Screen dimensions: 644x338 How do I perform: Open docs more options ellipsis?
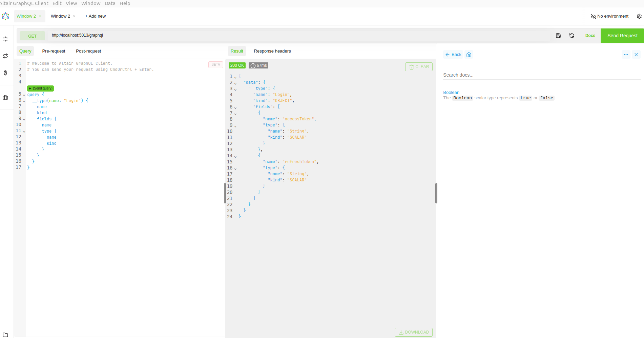tap(626, 55)
